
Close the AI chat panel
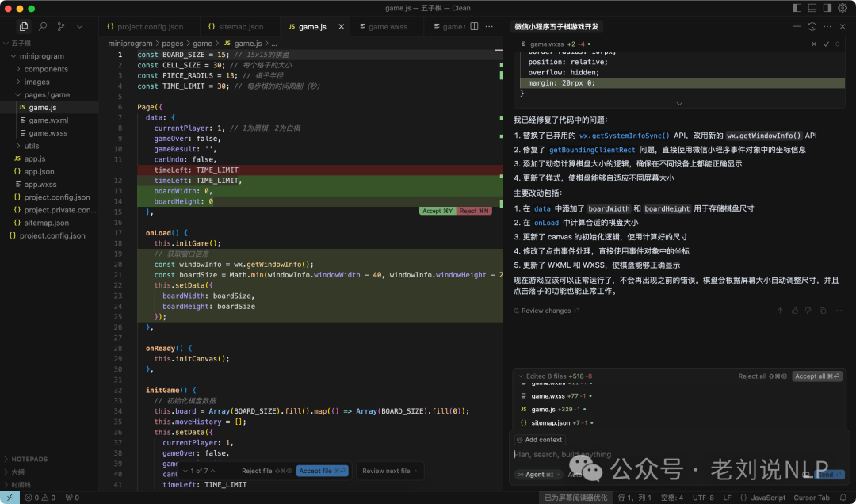pyautogui.click(x=843, y=26)
